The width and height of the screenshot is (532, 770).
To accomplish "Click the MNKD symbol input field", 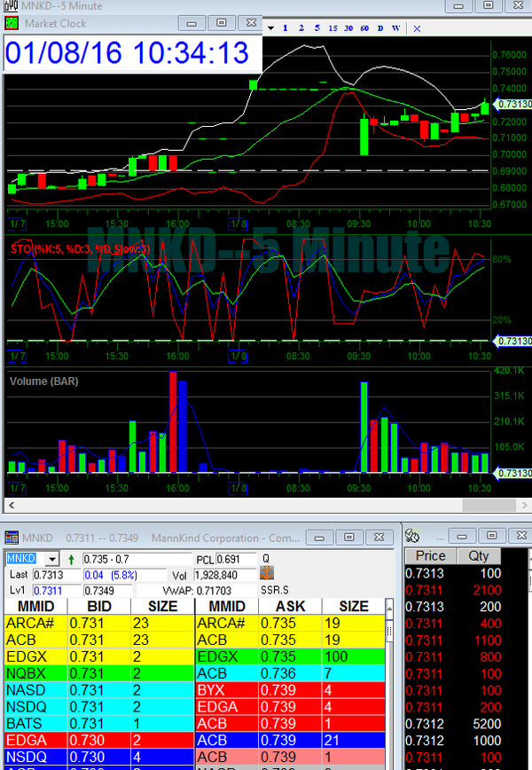I will [24, 559].
